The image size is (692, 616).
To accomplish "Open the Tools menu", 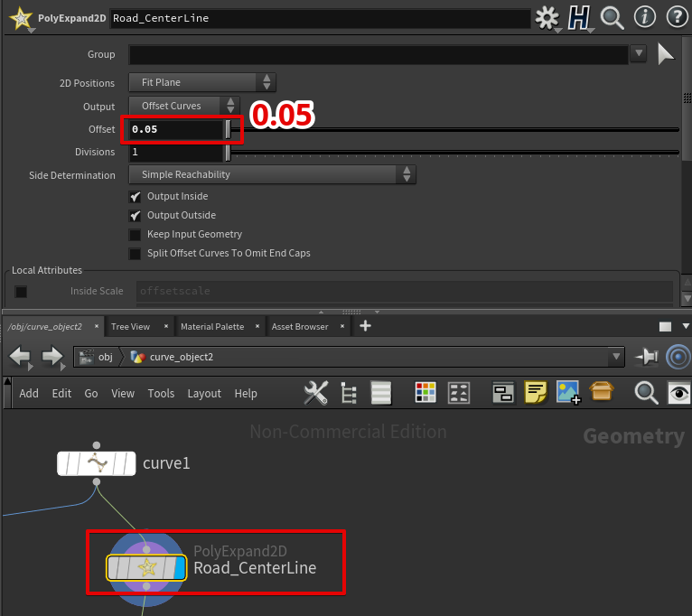I will tap(161, 393).
